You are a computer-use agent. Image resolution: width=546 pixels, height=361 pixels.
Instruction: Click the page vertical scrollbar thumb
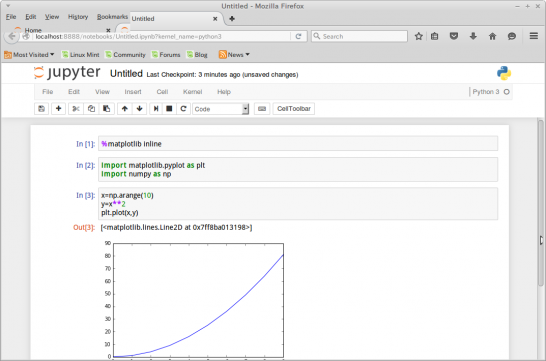point(540,203)
